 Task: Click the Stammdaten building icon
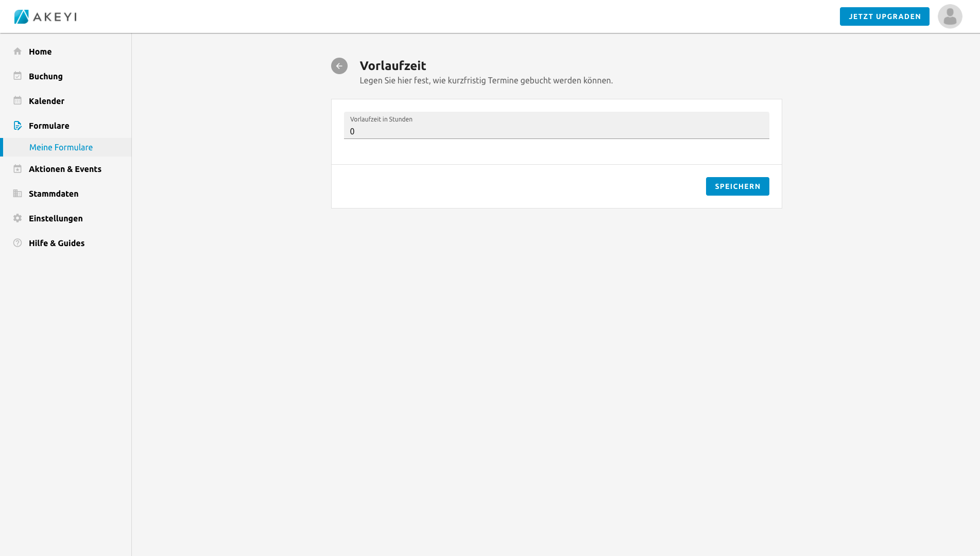[x=18, y=194]
